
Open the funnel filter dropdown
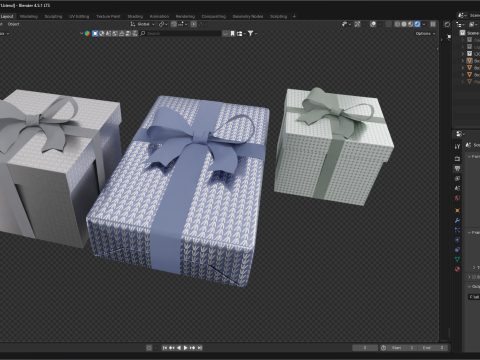tap(252, 33)
